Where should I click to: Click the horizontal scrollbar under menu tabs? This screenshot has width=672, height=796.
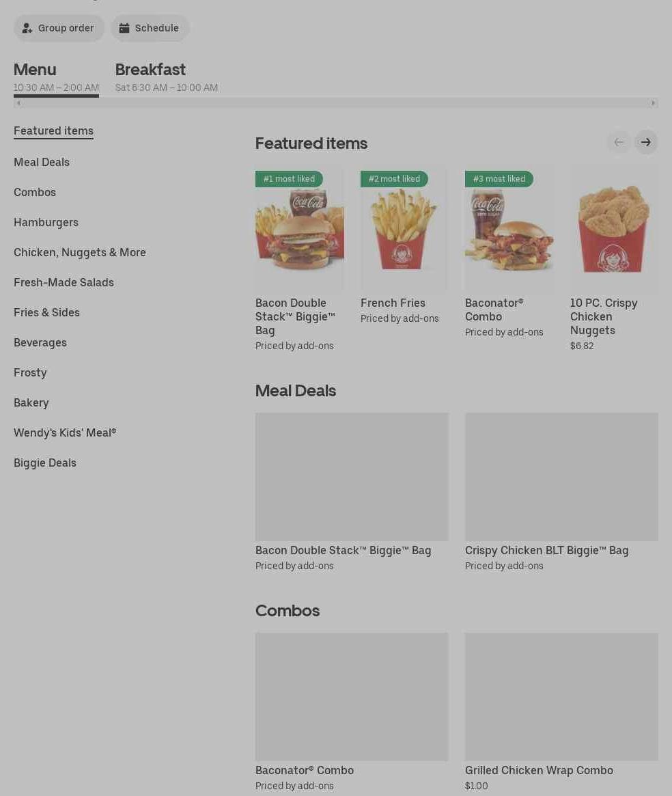tap(335, 103)
